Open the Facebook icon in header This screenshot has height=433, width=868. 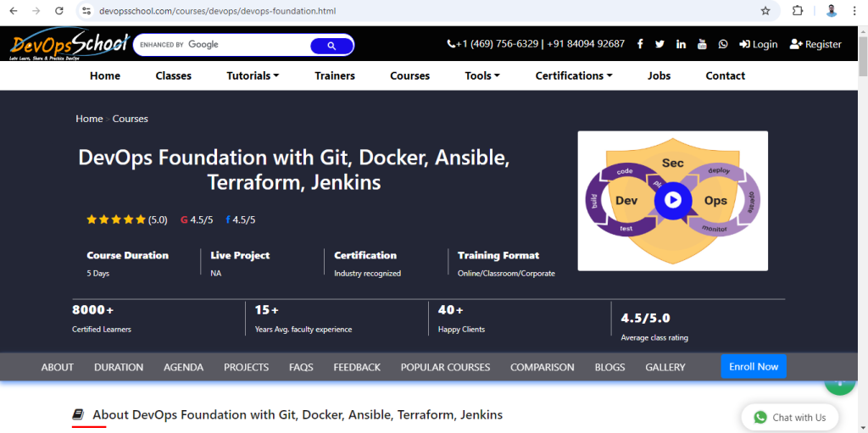[x=640, y=44]
